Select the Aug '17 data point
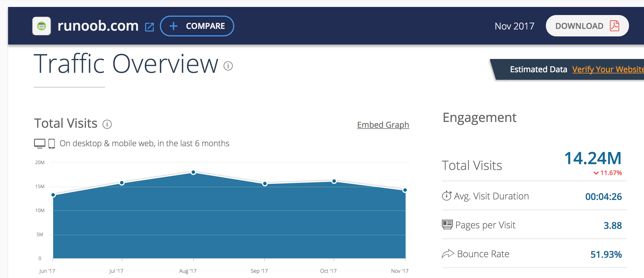 (193, 173)
